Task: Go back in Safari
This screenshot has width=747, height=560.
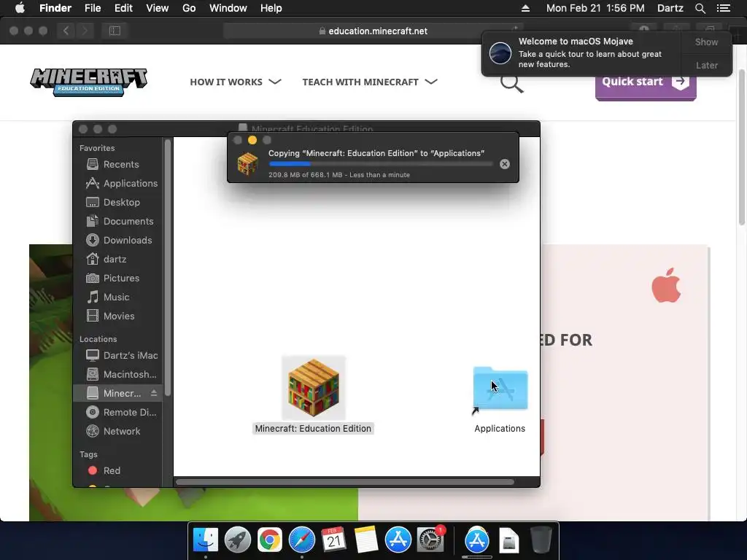Action: [66, 31]
